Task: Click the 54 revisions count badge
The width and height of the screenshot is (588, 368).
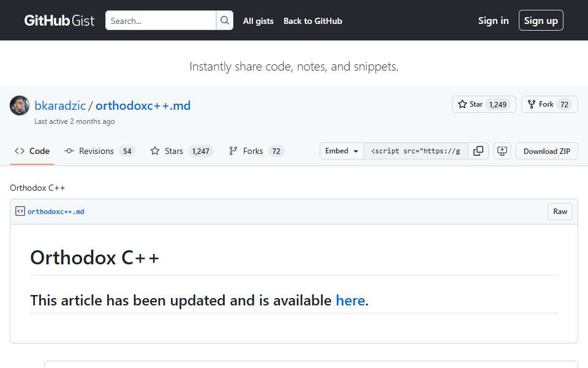Action: click(127, 151)
